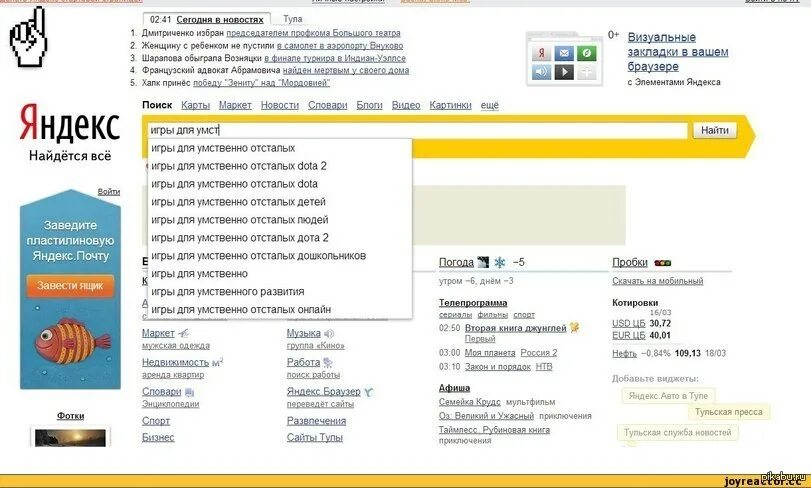811x488 pixels.
Task: Open the Фотки link above the thumbnail
Action: coord(70,416)
